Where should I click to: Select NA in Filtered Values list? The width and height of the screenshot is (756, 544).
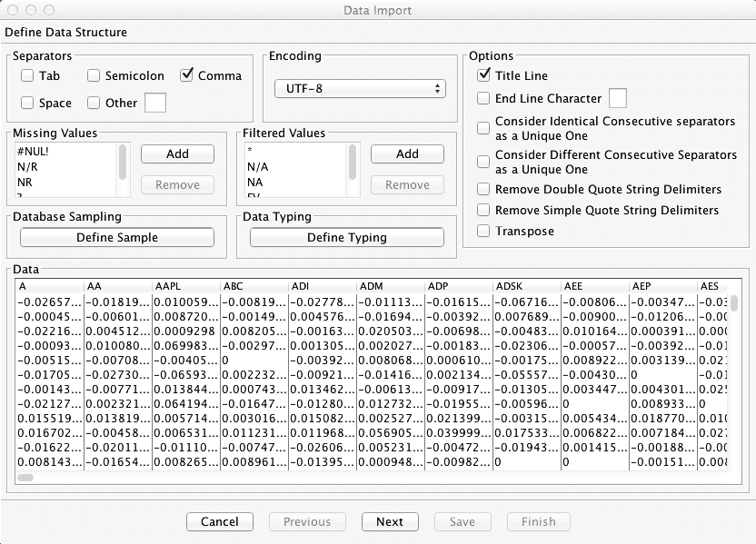pos(295,183)
